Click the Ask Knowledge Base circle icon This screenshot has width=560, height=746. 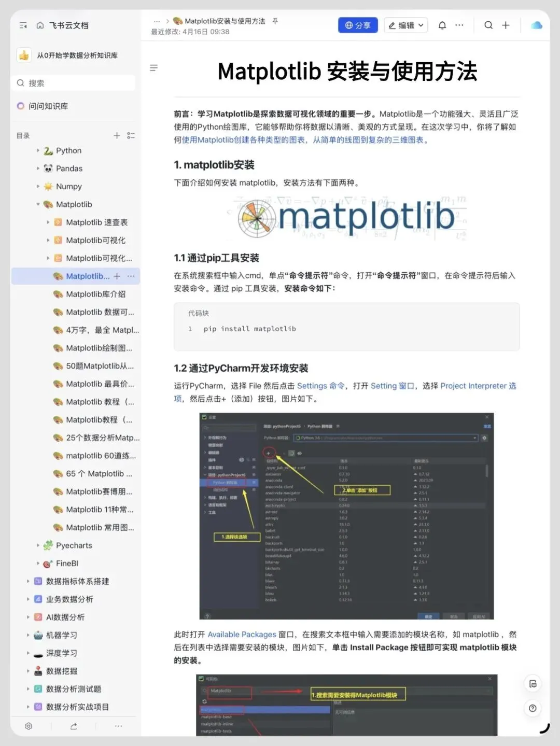coord(21,106)
